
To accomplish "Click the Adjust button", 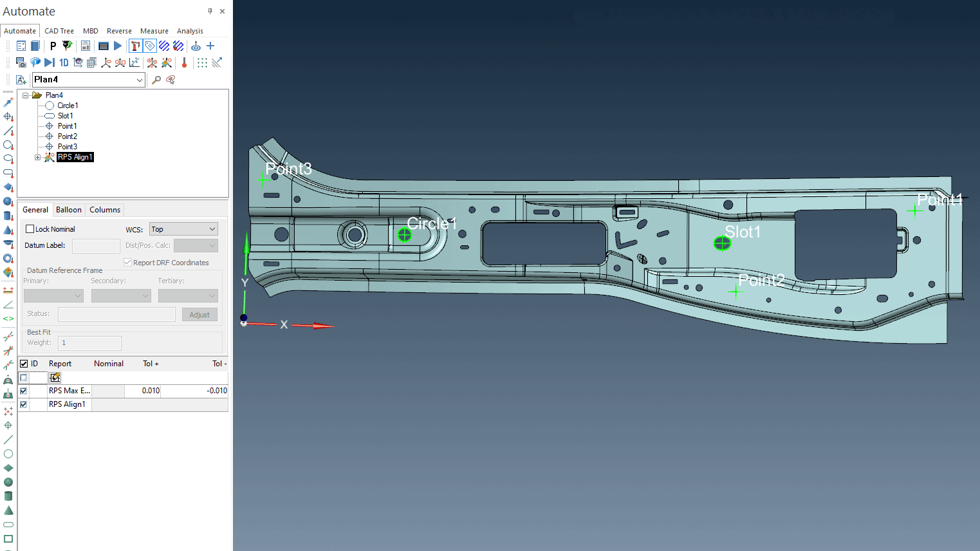I will (199, 315).
